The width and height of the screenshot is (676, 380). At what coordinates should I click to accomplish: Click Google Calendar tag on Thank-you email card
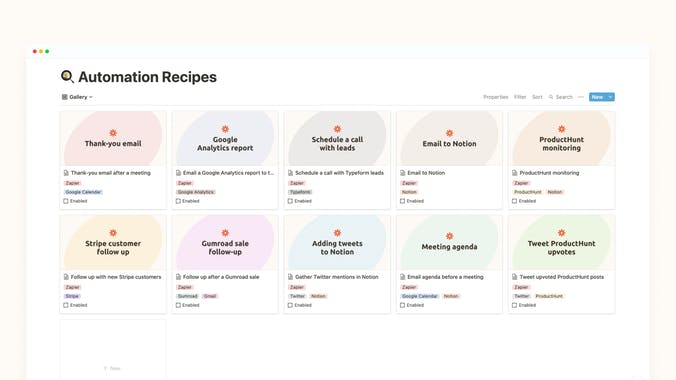pos(83,192)
